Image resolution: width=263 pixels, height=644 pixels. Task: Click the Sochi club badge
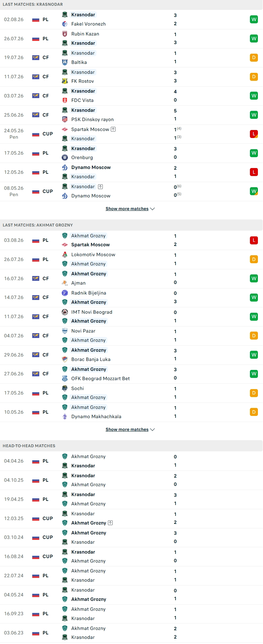tap(65, 388)
